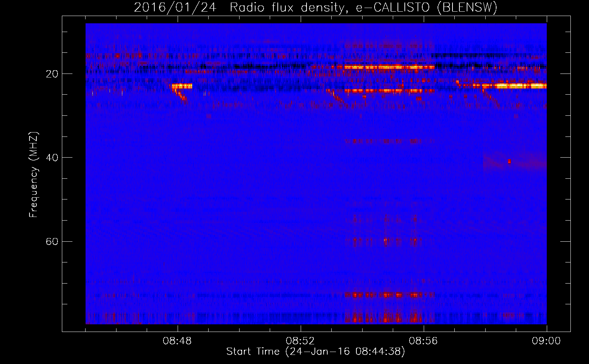Select the 08:48 time tick label

[177, 341]
